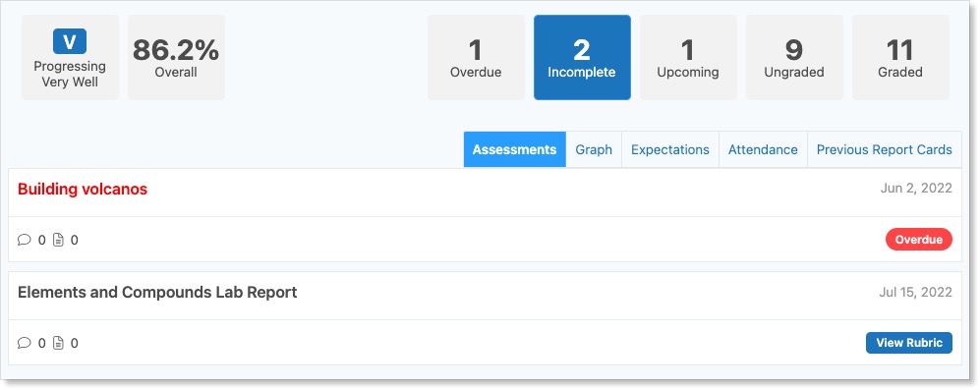Screen dimensions: 980x390
Task: Show the 1 Upcoming assessments tile
Action: (x=688, y=58)
